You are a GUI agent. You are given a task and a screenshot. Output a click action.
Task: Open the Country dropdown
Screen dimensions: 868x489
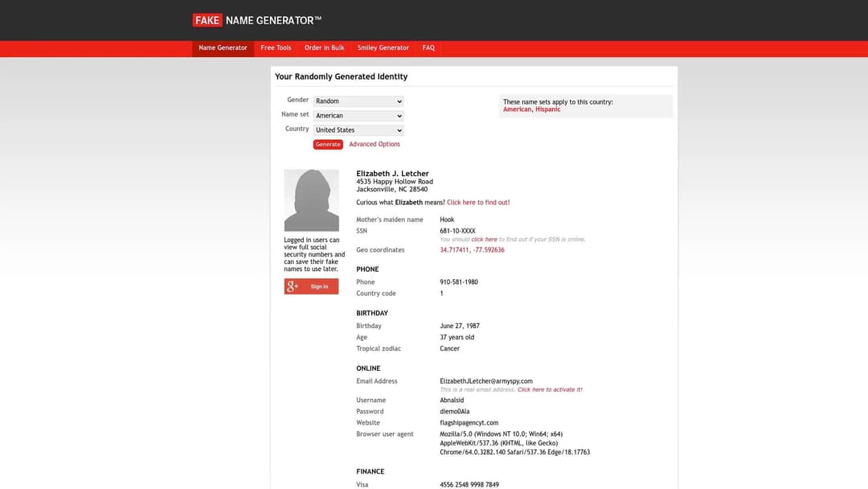click(358, 129)
